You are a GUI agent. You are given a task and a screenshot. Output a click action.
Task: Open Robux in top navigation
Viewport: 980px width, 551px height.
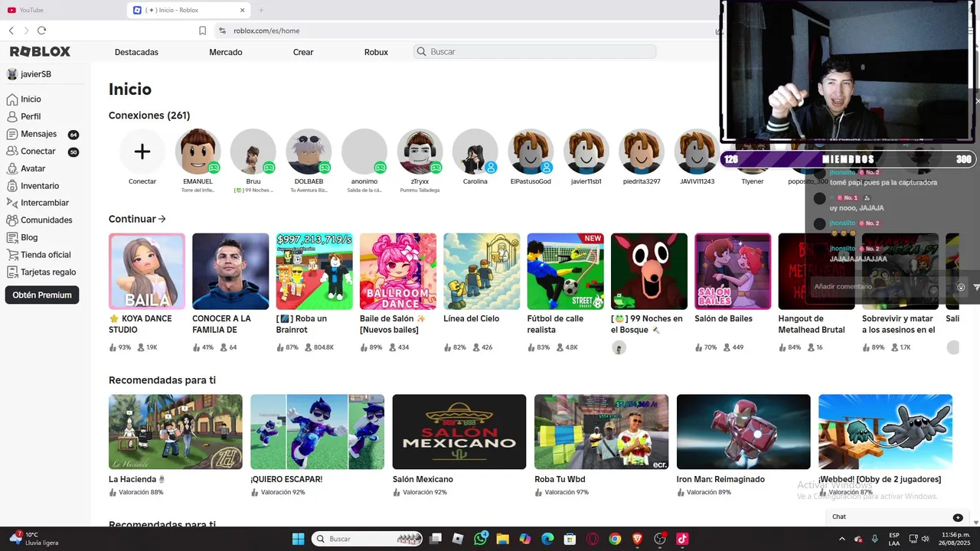376,52
